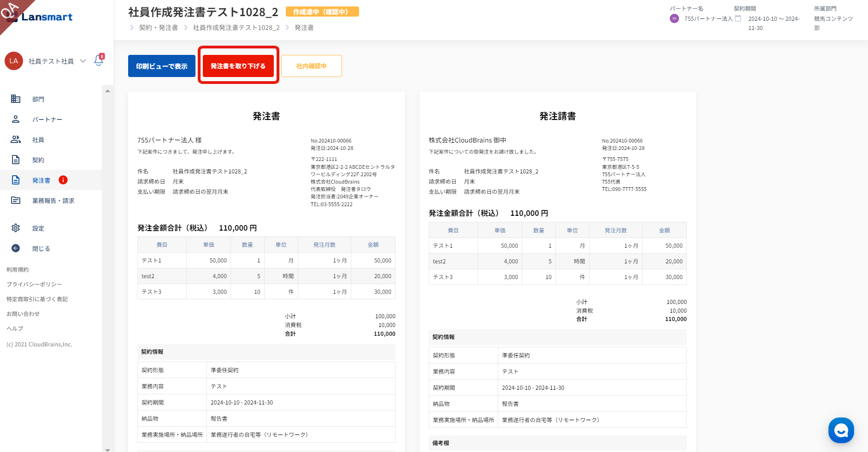Click the red alert badge beside 発注書
Screen dimensions: 868x452
click(63, 180)
